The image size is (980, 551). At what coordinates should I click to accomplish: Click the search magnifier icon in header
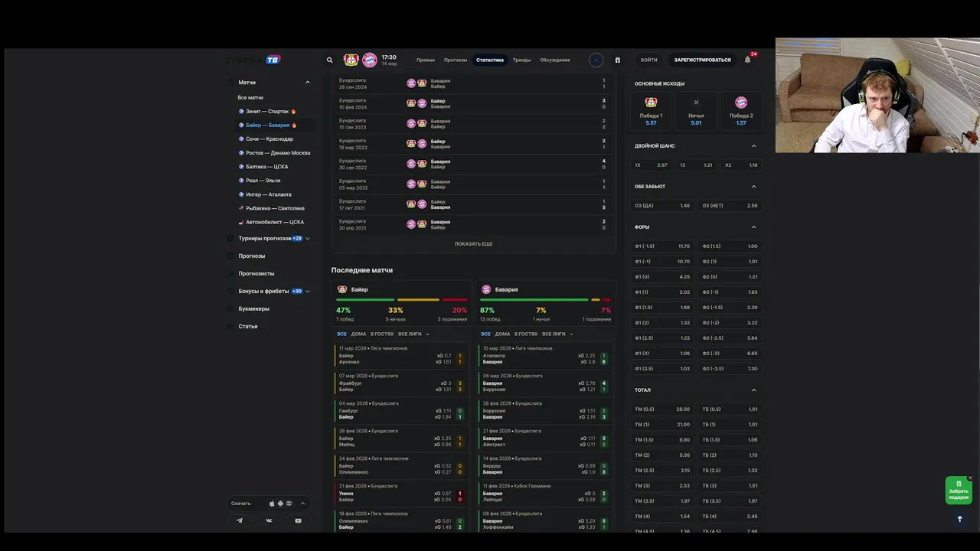tap(330, 60)
